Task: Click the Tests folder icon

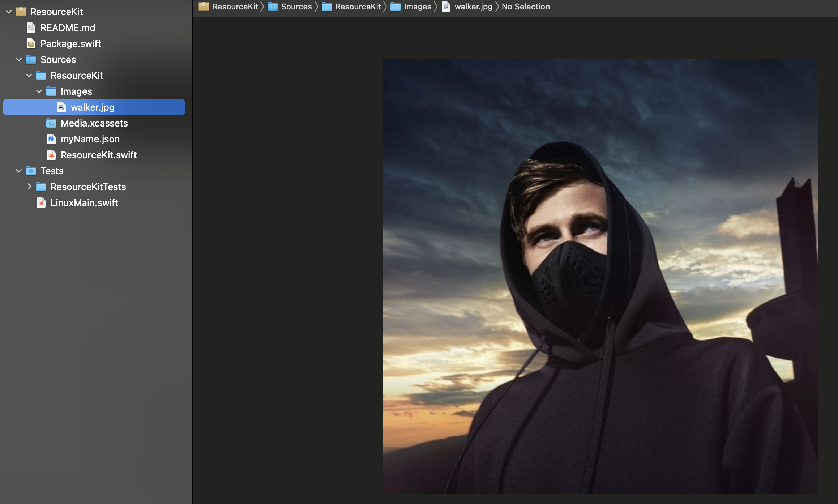Action: point(31,171)
